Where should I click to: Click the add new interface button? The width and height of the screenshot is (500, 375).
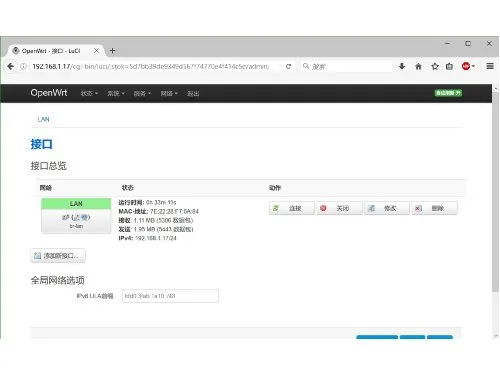click(58, 256)
